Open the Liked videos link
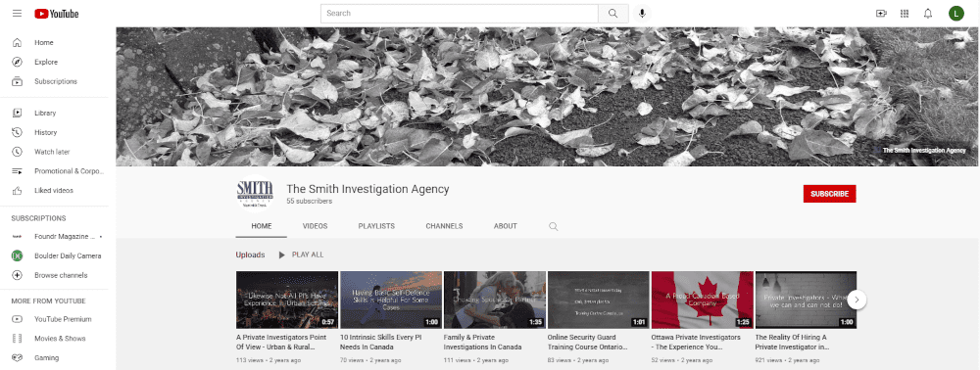The width and height of the screenshot is (980, 370). (54, 190)
